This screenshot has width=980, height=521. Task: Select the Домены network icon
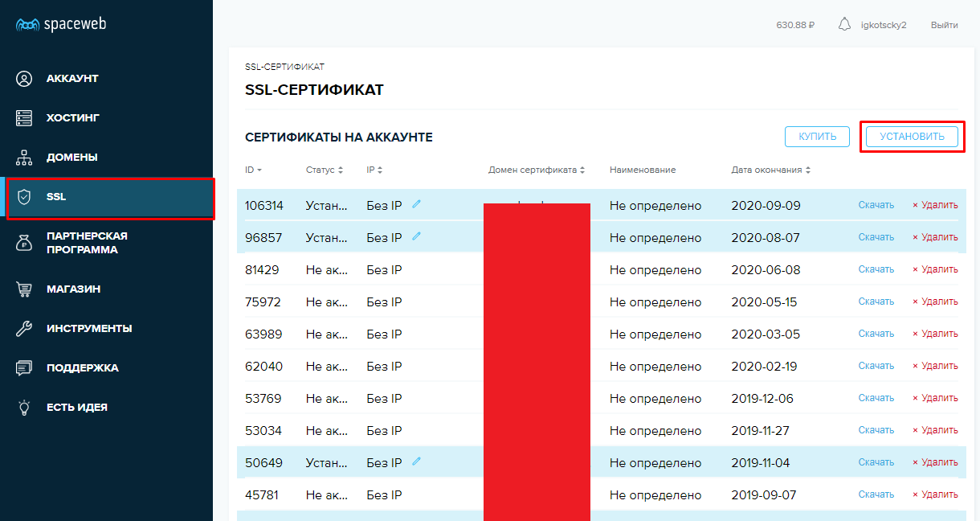pos(24,158)
